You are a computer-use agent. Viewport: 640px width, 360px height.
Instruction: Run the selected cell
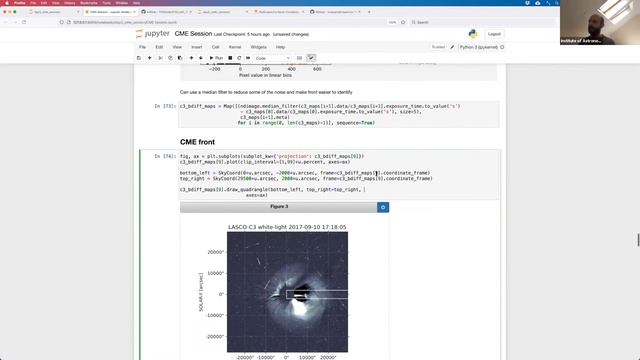pyautogui.click(x=216, y=58)
